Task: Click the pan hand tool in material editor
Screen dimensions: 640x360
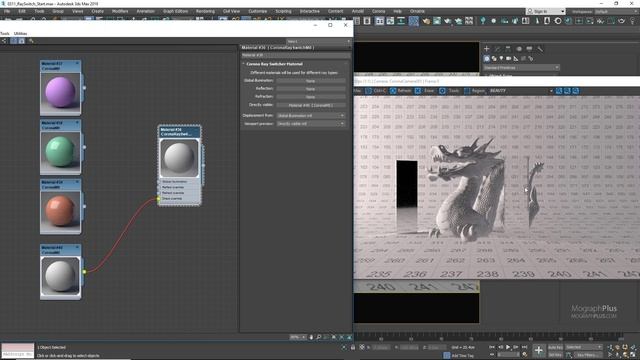Action: pyautogui.click(x=311, y=337)
